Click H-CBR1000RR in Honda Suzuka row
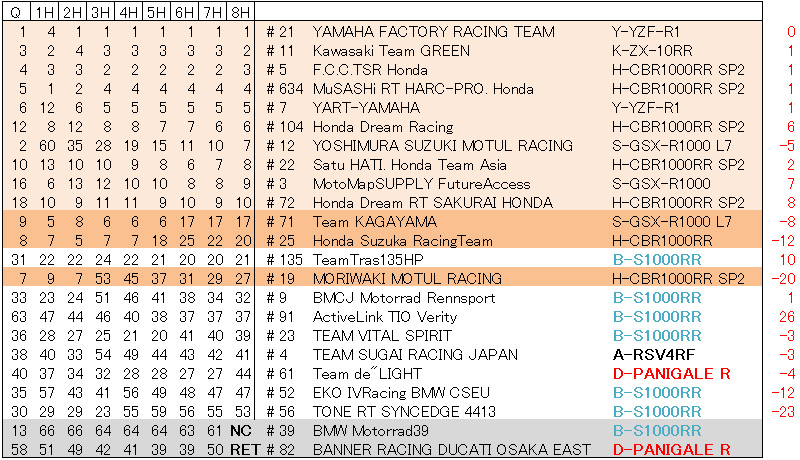The image size is (800, 460). click(x=662, y=241)
